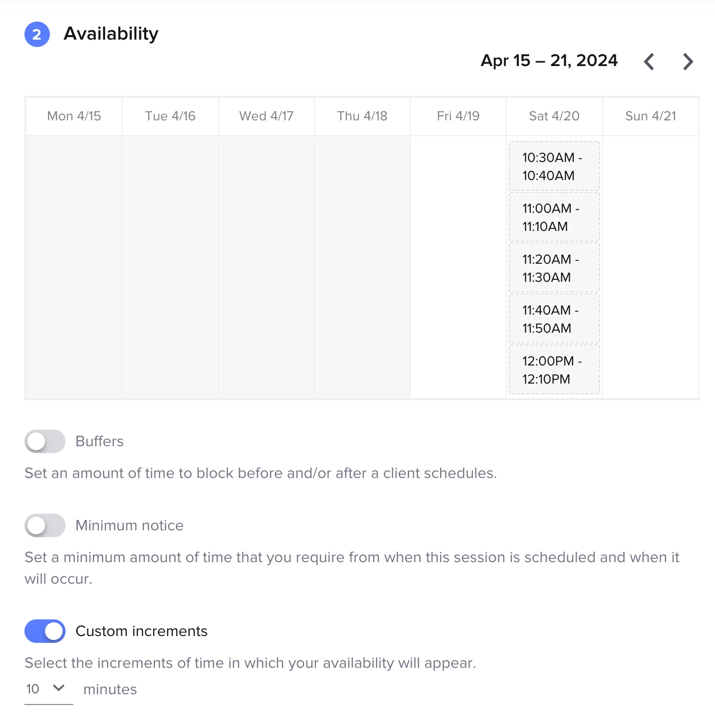The height and width of the screenshot is (728, 715).
Task: Choose the 11:20AM - 11:30AM time block
Action: pos(554,268)
